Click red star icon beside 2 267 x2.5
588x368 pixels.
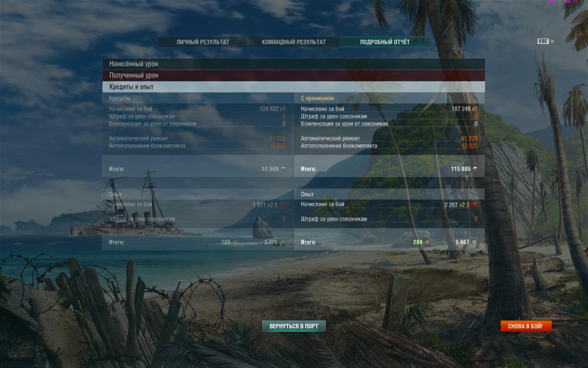point(474,205)
